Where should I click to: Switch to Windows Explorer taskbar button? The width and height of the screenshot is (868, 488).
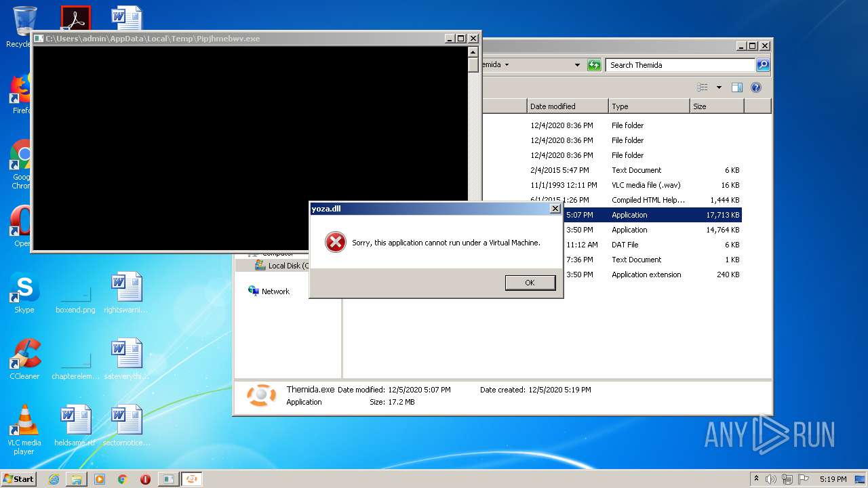77,479
